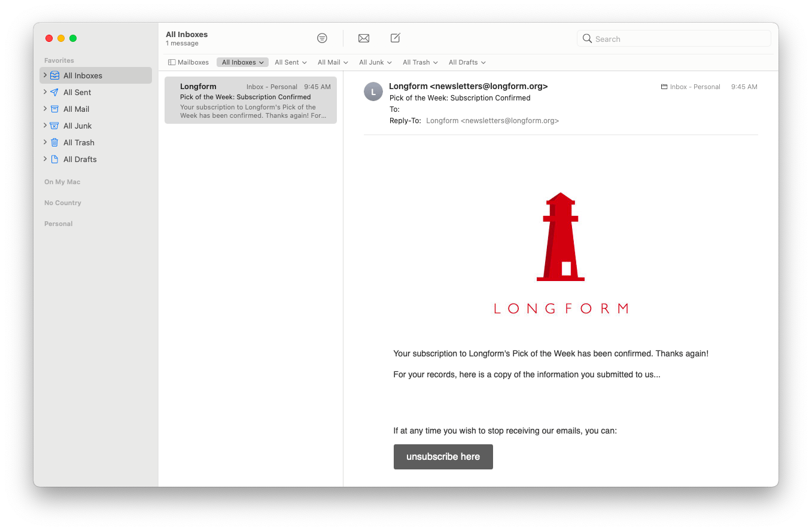Click the No Country sidebar section
The height and width of the screenshot is (531, 812).
[x=63, y=203]
